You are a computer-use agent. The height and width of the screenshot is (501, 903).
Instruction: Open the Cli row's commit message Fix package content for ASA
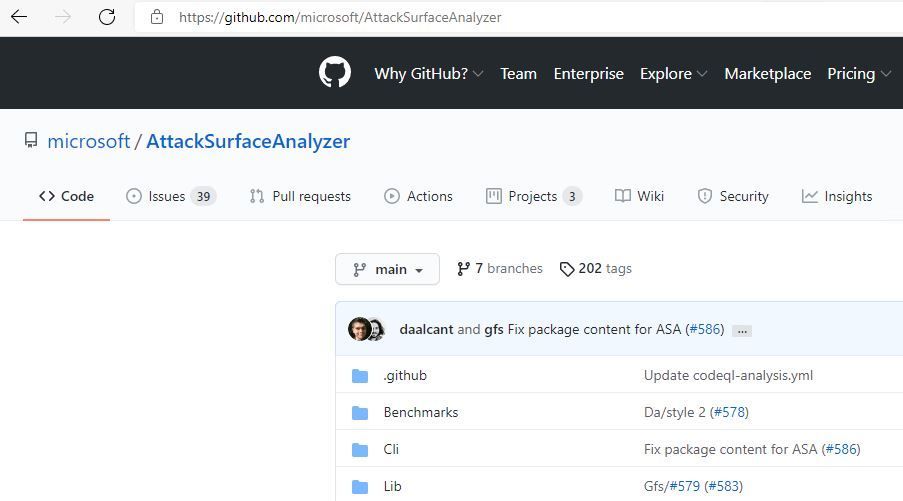coord(730,449)
